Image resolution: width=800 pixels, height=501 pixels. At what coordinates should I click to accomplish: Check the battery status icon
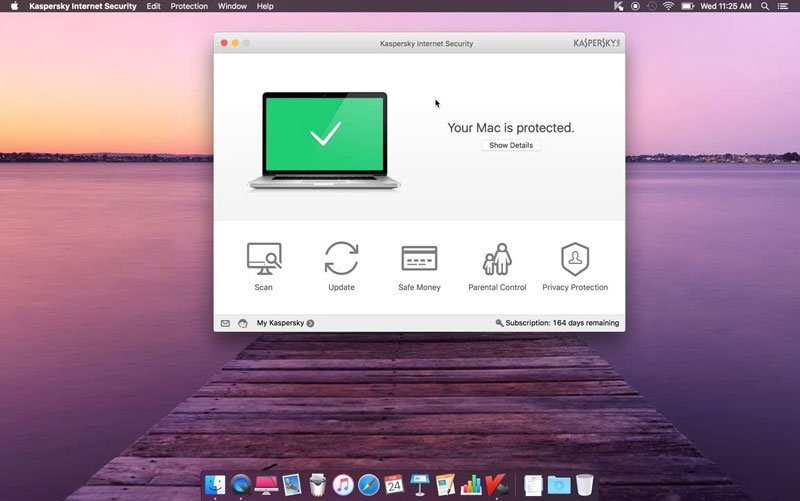[x=688, y=6]
